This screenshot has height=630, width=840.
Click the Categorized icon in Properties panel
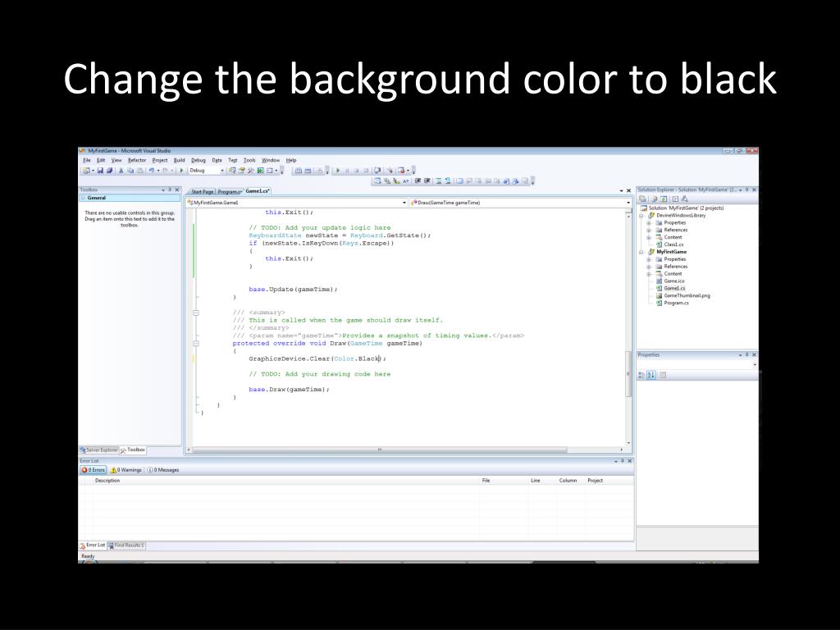641,375
